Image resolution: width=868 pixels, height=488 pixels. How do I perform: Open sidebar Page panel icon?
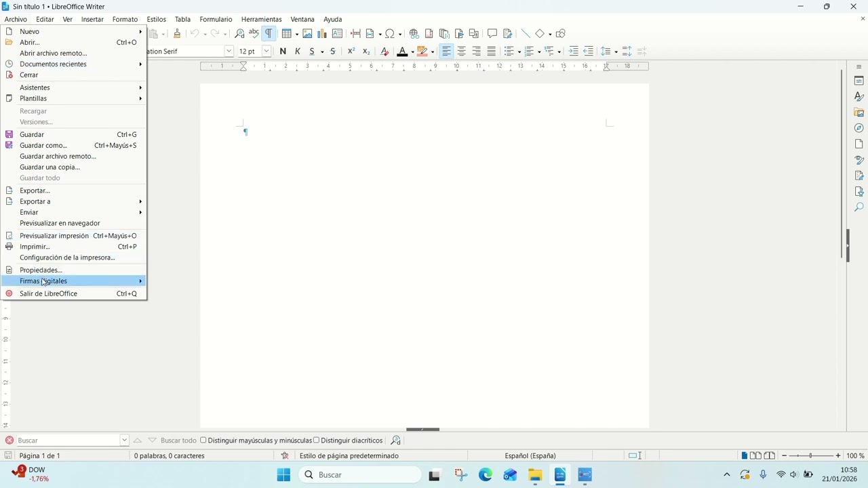click(x=859, y=144)
